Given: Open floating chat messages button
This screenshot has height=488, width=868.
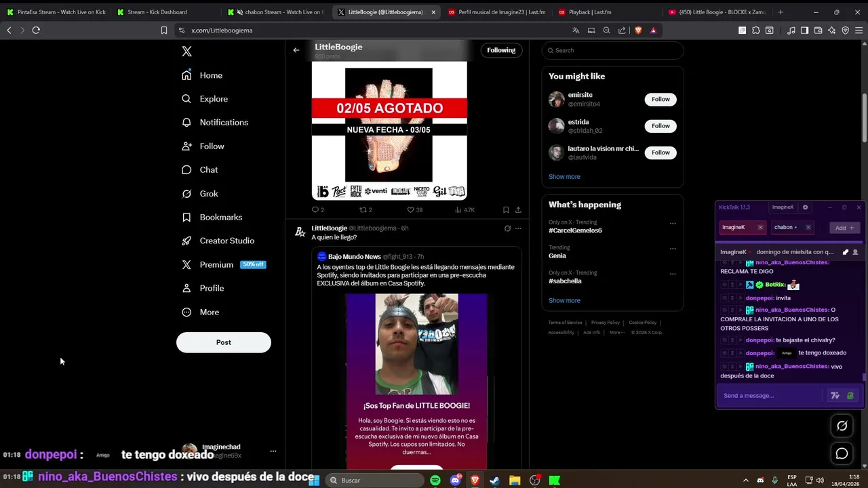Looking at the screenshot, I should tap(842, 454).
